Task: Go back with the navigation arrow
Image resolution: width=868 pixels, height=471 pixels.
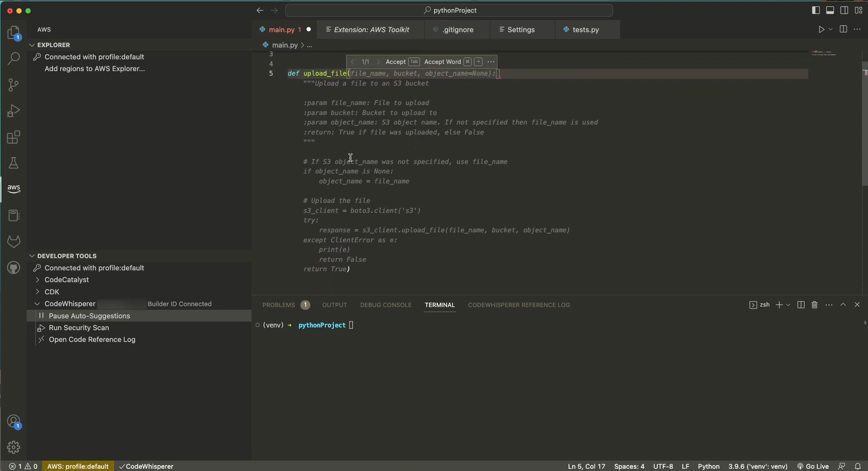Action: [260, 10]
